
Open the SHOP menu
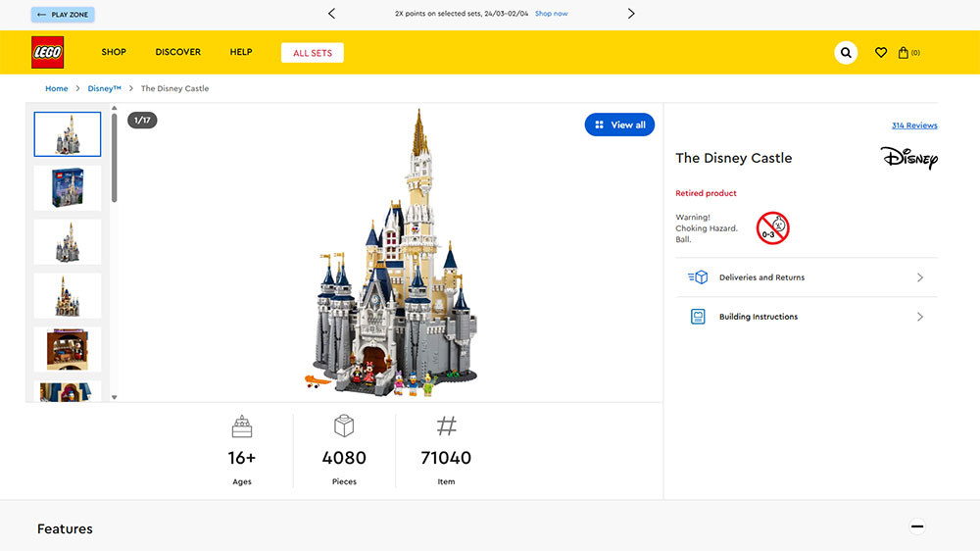[x=114, y=52]
